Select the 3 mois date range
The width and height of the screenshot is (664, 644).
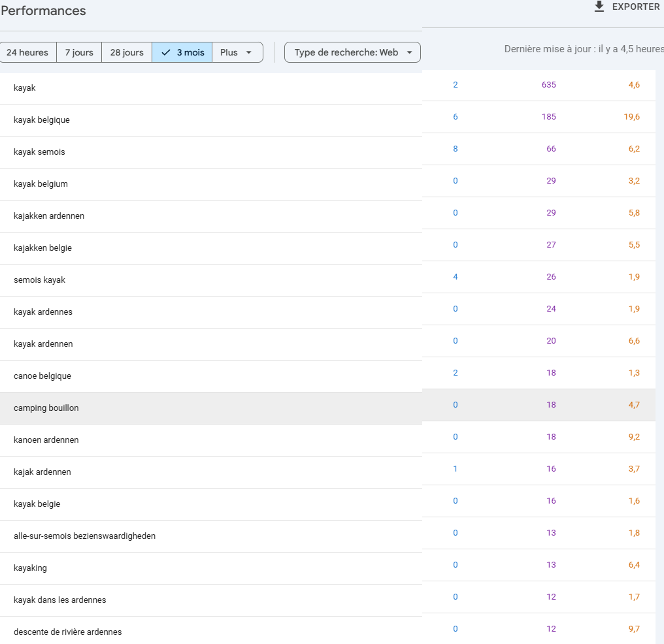click(x=182, y=52)
